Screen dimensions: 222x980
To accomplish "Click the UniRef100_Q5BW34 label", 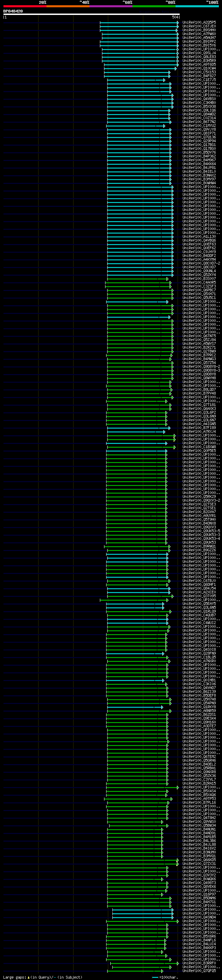I will (199, 825).
